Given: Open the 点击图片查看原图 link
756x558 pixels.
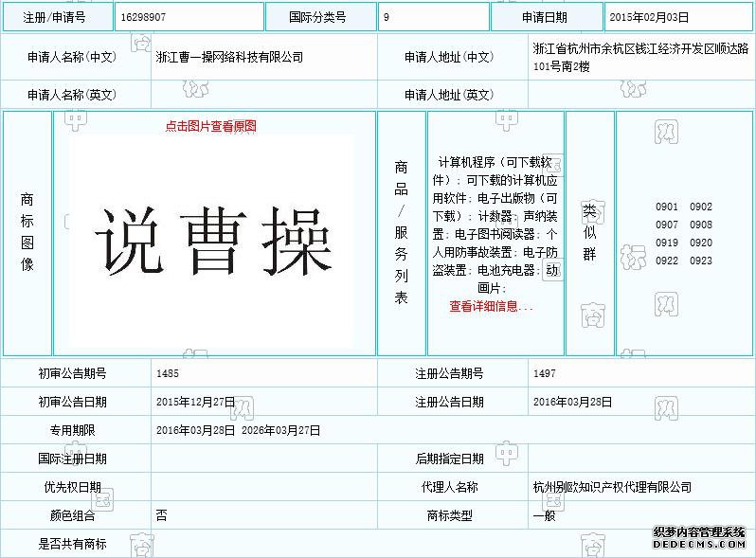Looking at the screenshot, I should (210, 126).
